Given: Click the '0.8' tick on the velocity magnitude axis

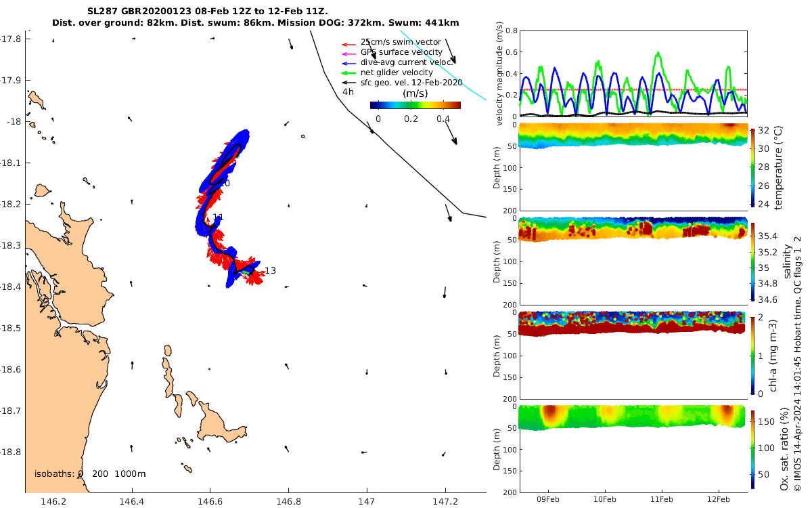Looking at the screenshot, I should 510,30.
